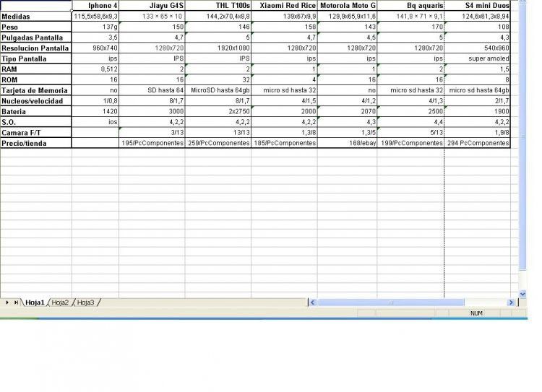Select the Jiayu G4S header cell

pos(152,6)
